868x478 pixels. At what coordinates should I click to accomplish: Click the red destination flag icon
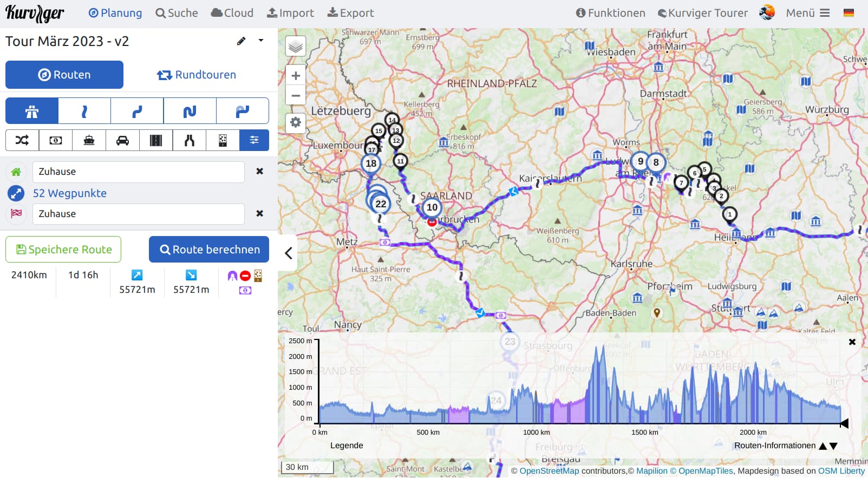click(16, 213)
